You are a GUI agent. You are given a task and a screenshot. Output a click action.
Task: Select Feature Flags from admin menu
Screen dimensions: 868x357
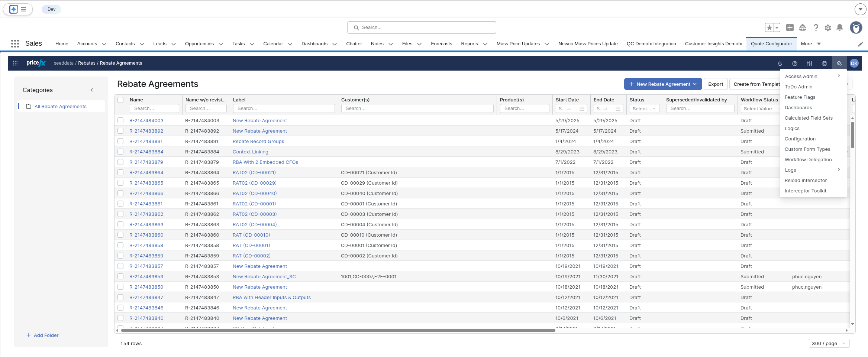click(800, 97)
